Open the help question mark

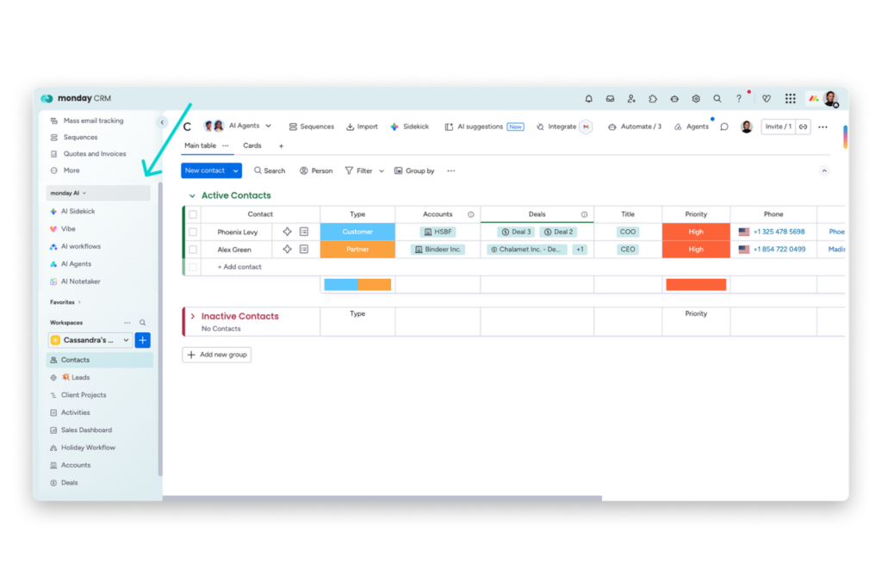pyautogui.click(x=738, y=98)
